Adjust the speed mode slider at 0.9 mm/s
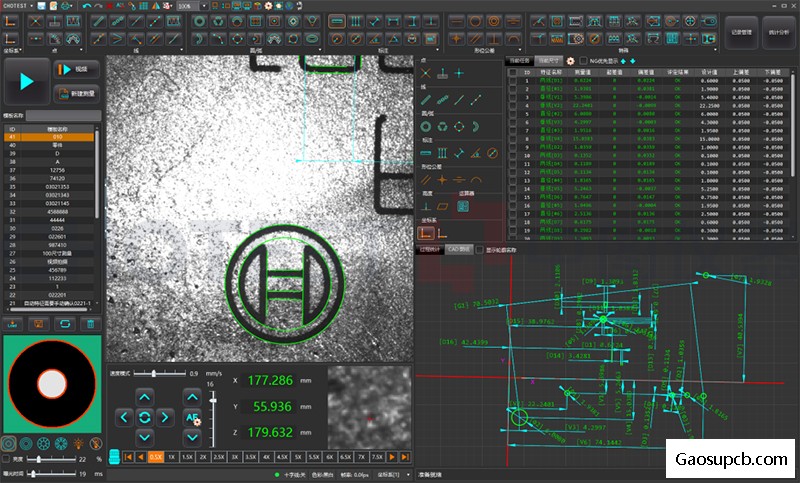Viewport: 800px width, 483px height. [154, 374]
